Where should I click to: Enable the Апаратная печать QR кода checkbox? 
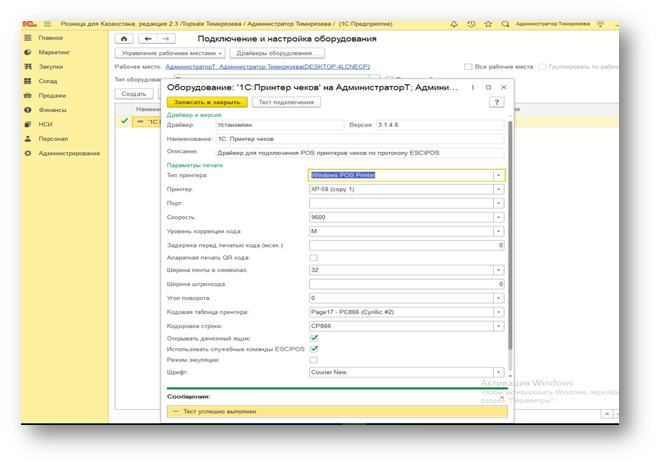(313, 257)
